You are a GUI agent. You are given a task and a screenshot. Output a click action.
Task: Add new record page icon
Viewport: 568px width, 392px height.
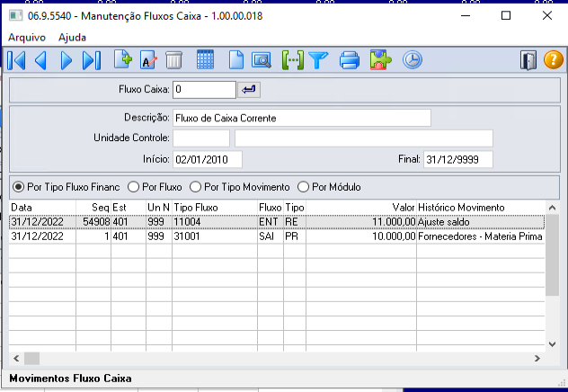123,59
